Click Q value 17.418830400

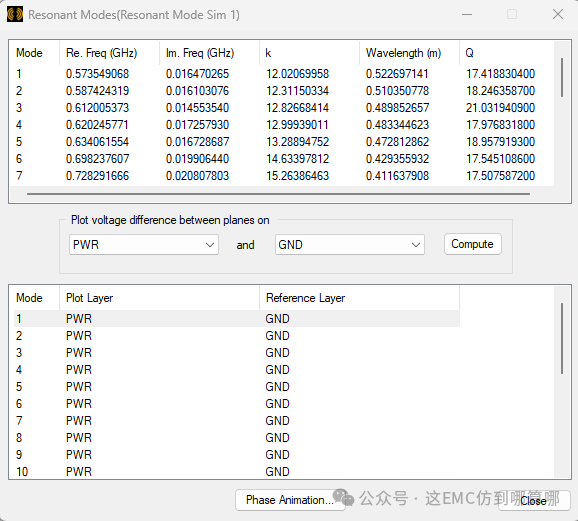tap(501, 74)
